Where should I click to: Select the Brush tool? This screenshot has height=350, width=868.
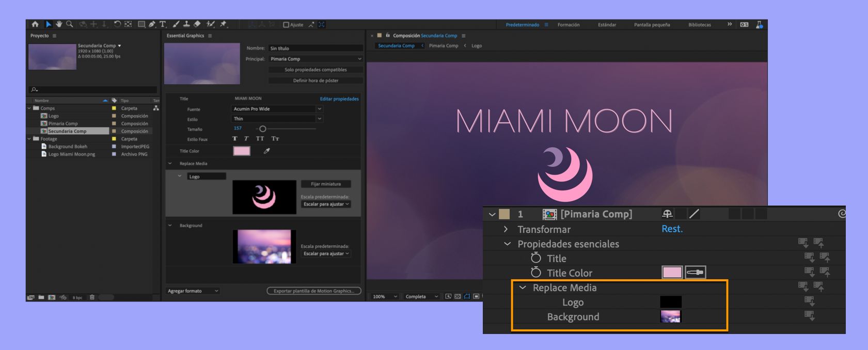(x=176, y=24)
